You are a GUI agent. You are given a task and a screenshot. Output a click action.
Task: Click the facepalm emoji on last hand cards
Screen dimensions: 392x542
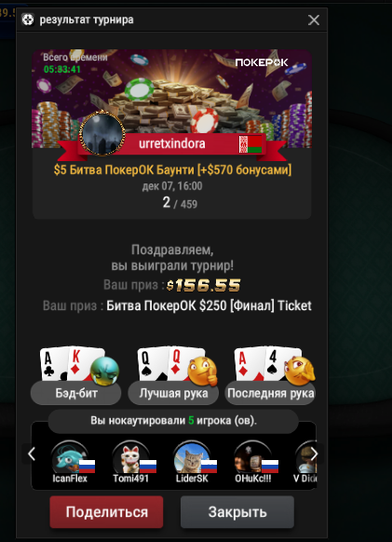(x=300, y=372)
